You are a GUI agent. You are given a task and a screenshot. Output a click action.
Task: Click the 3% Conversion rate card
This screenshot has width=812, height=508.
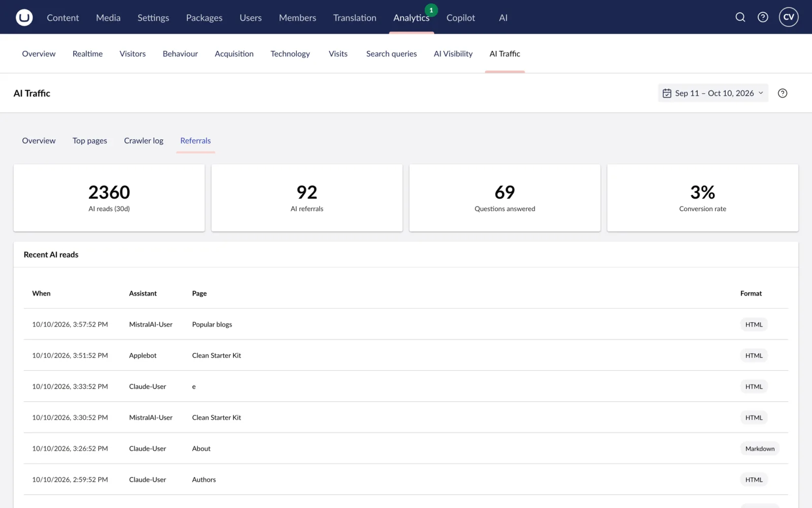pos(703,198)
